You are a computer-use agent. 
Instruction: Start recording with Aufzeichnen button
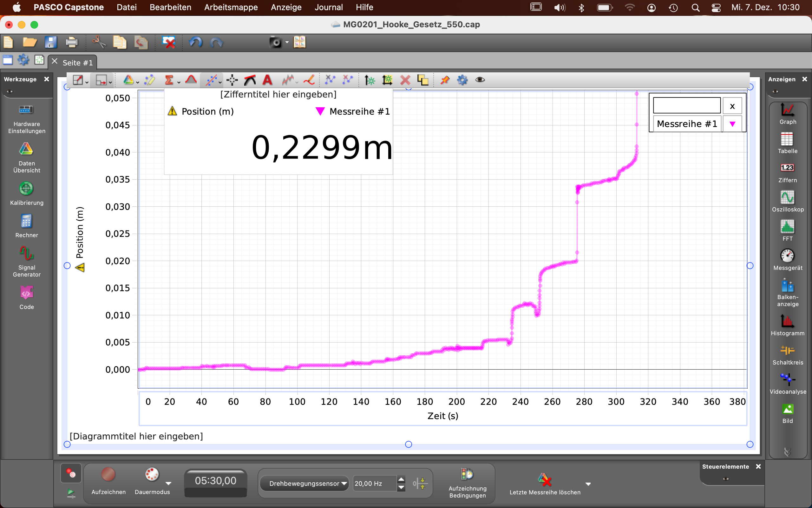108,480
